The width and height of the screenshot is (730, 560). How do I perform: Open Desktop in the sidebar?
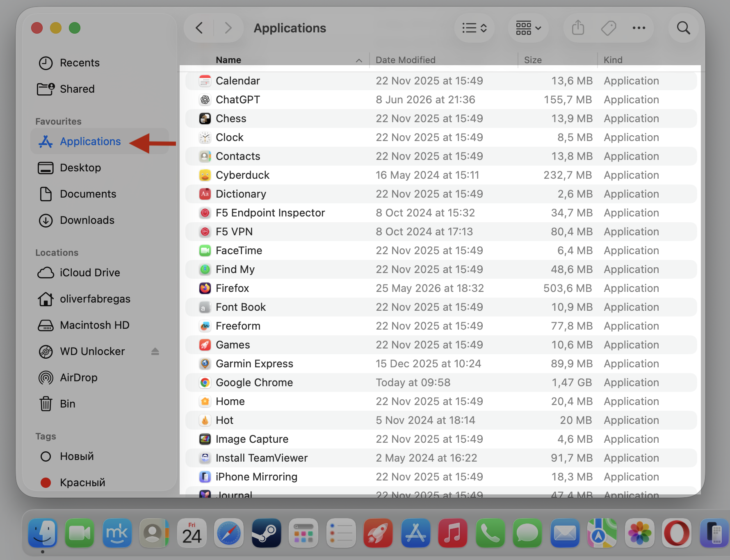click(x=100, y=168)
